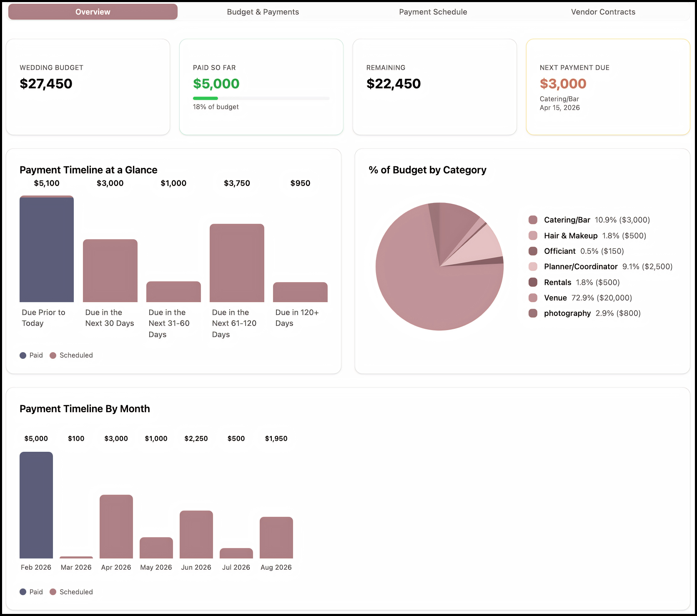Click the Hair & Makeup legend marker
The height and width of the screenshot is (616, 697).
pos(533,235)
